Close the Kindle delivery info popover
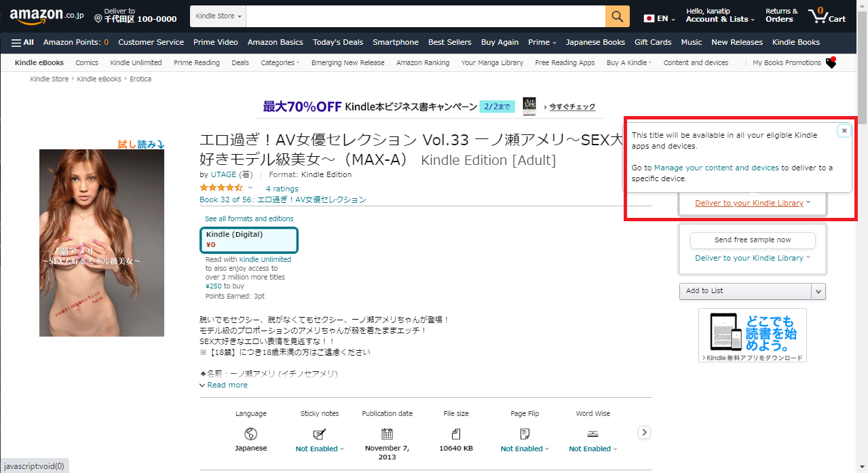This screenshot has height=473, width=868. point(844,130)
